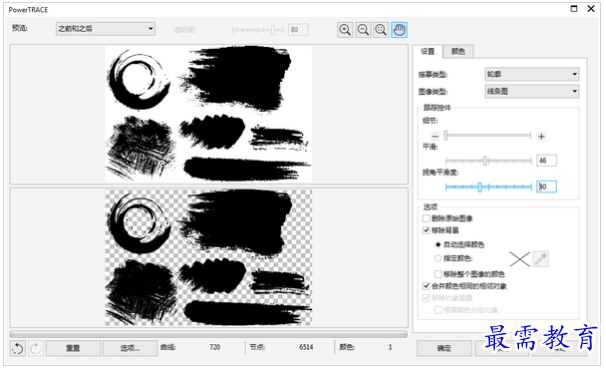Enable the delete original image checkbox
Image resolution: width=606 pixels, height=369 pixels.
426,218
